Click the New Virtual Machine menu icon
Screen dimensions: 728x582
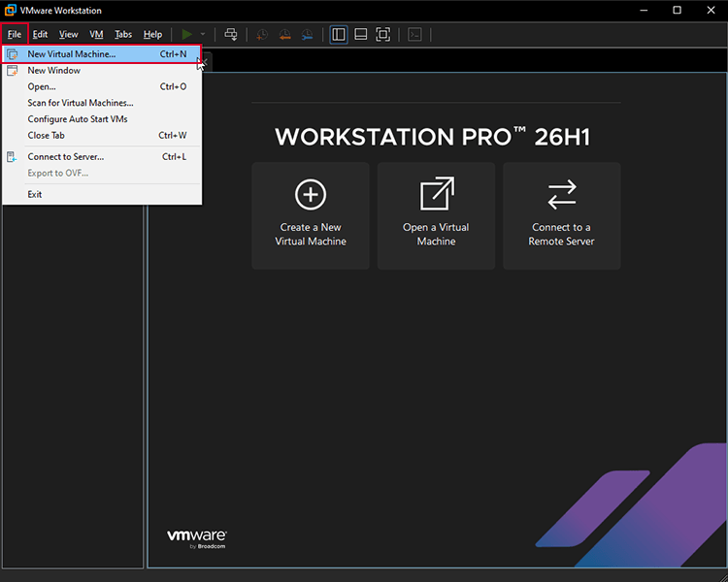click(x=12, y=54)
